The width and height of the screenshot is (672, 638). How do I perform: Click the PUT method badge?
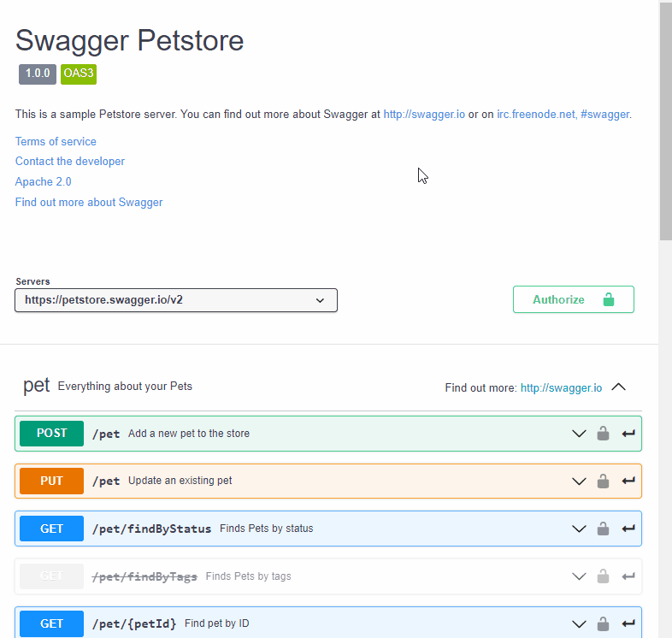click(51, 481)
